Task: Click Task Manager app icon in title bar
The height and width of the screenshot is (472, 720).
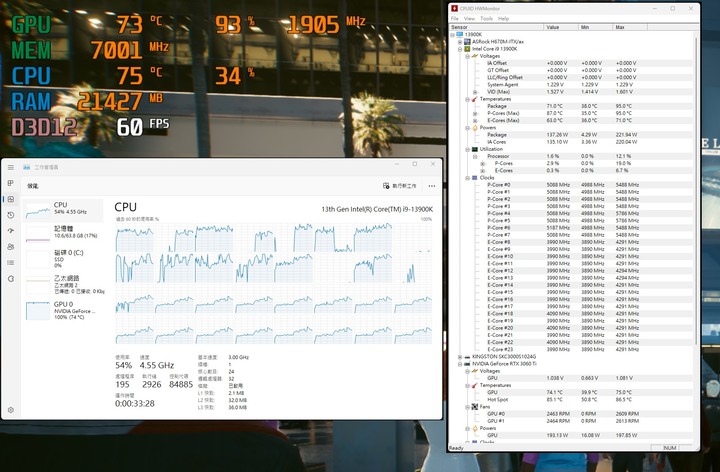Action: click(x=27, y=168)
